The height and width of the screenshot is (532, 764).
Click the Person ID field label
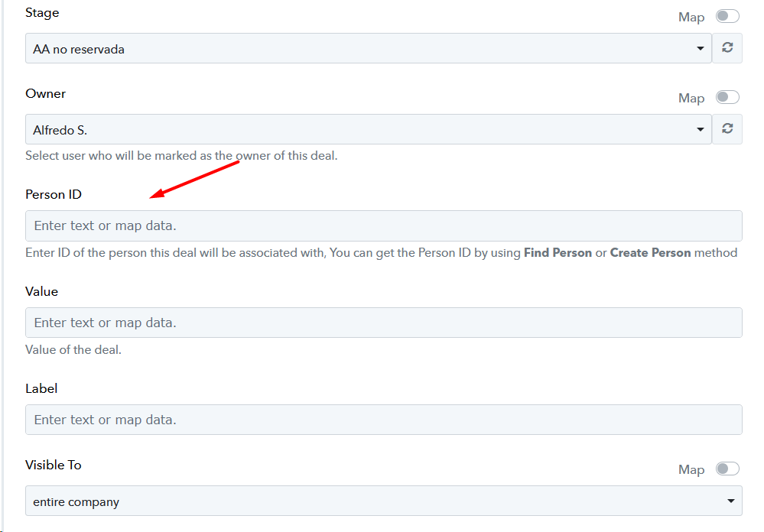(53, 194)
